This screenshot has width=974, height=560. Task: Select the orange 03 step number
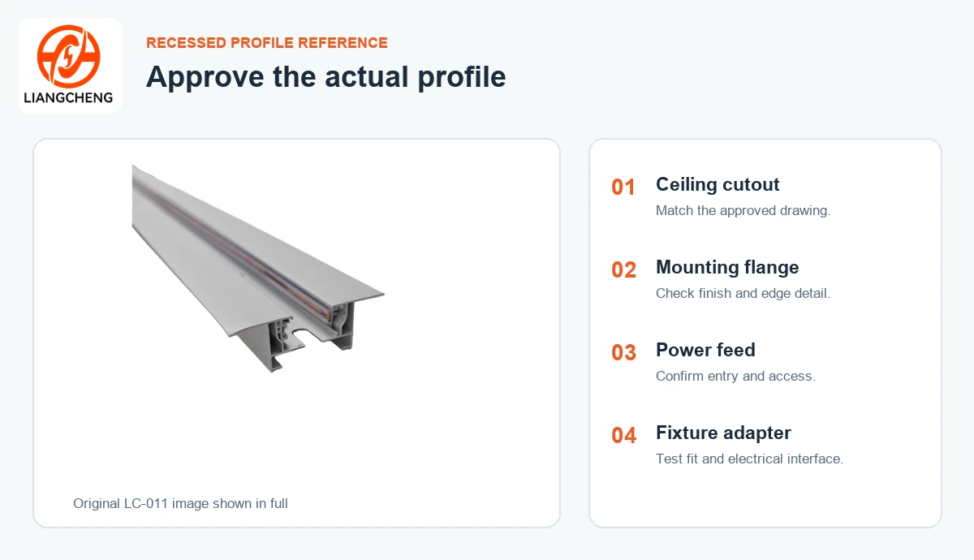click(x=623, y=353)
